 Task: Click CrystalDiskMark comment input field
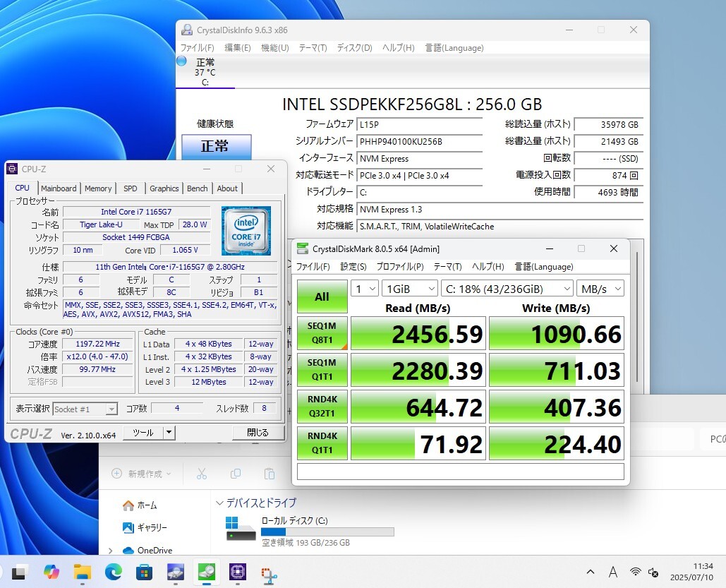[x=461, y=472]
